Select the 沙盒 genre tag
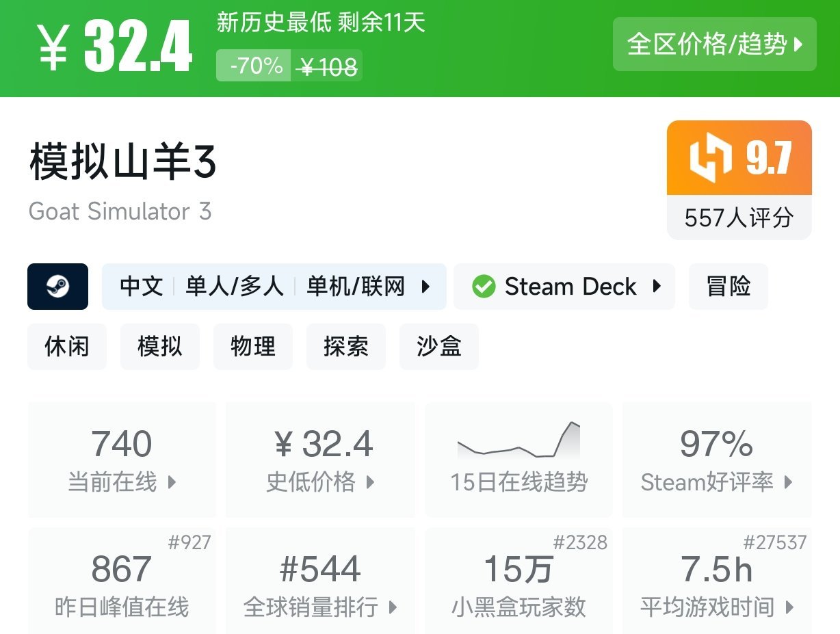This screenshot has height=634, width=840. pyautogui.click(x=439, y=347)
